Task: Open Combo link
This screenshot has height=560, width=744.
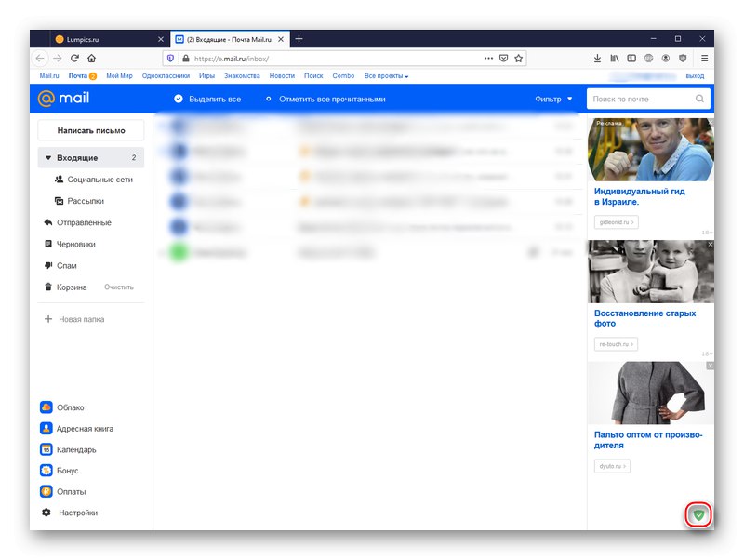Action: 343,76
